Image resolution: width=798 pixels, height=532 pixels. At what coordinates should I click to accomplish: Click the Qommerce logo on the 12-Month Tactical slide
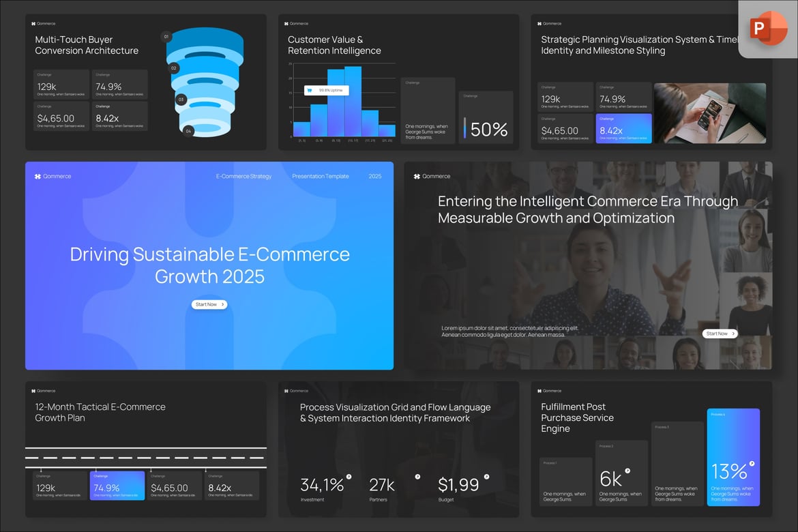tap(43, 391)
